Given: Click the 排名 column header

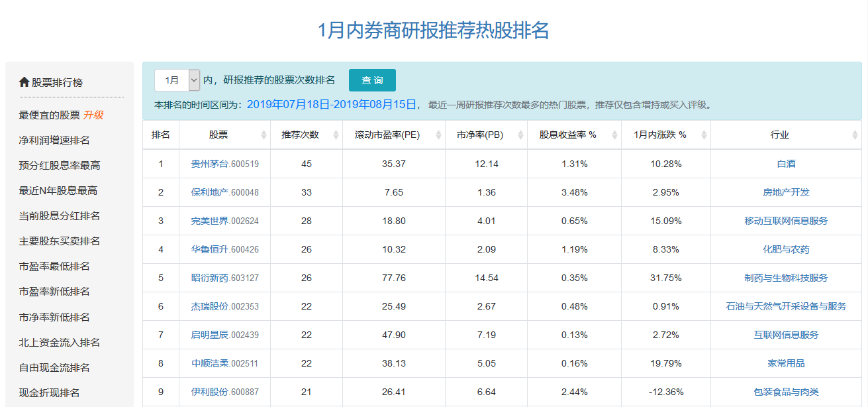Looking at the screenshot, I should coord(161,135).
